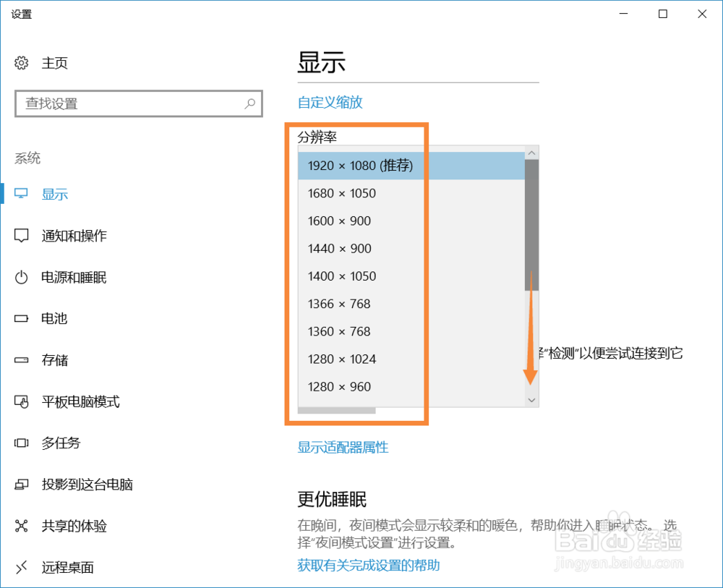Select resolution 1366 × 768
This screenshot has height=588, width=723.
[338, 304]
